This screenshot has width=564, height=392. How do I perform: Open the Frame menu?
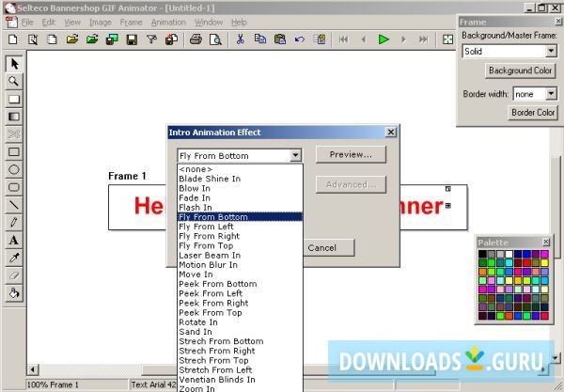click(x=131, y=23)
